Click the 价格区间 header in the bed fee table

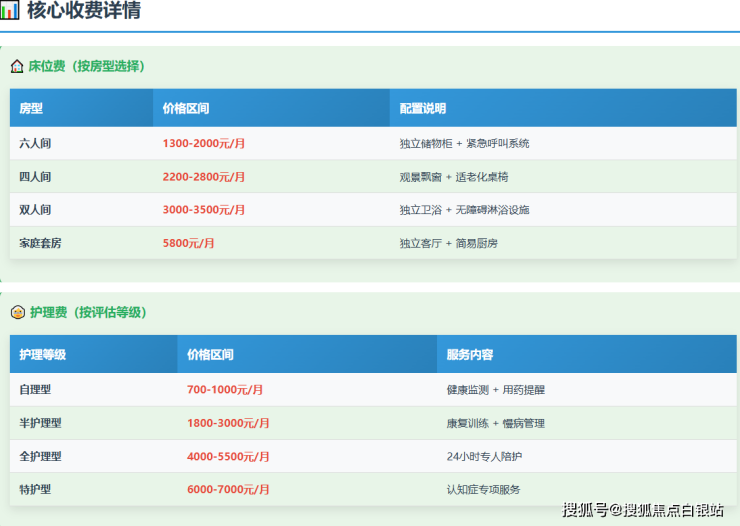tap(186, 108)
